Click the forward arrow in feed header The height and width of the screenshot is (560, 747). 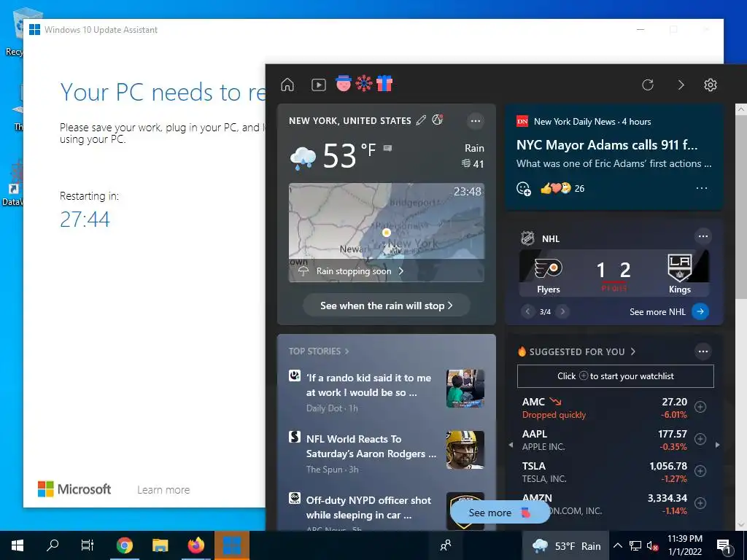681,85
